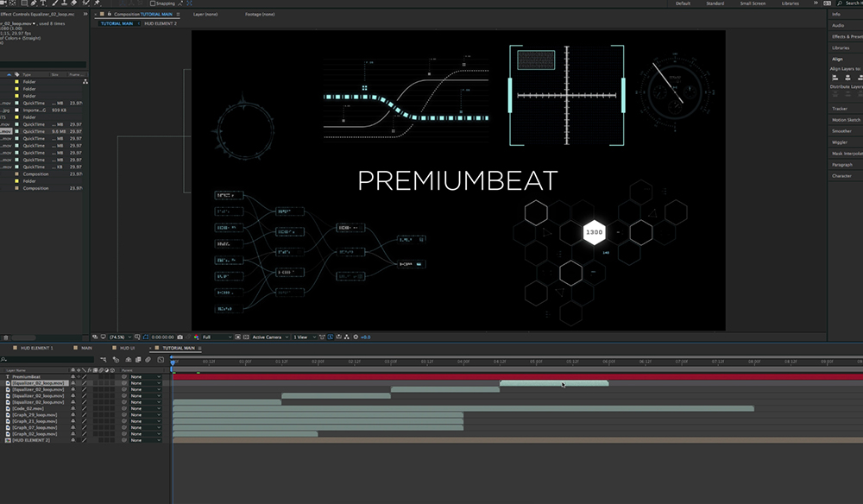Select the Clone Stamp tool
The height and width of the screenshot is (504, 863).
click(64, 3)
